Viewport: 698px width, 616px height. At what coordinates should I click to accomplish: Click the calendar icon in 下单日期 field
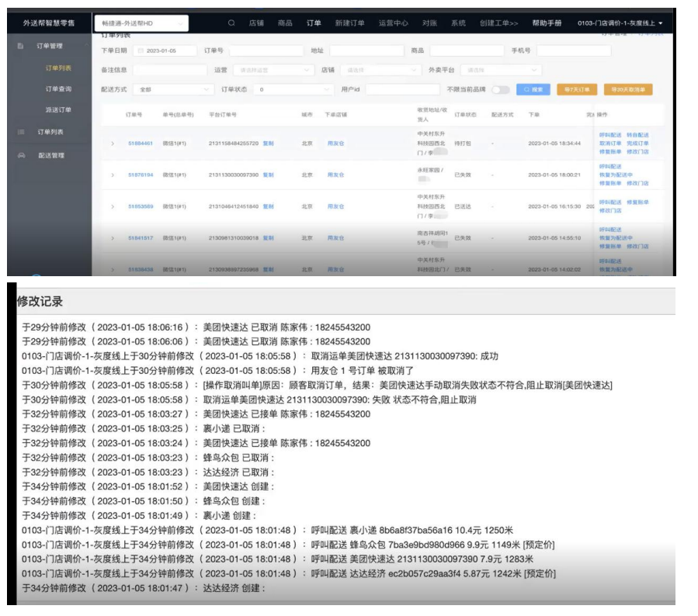pyautogui.click(x=141, y=50)
